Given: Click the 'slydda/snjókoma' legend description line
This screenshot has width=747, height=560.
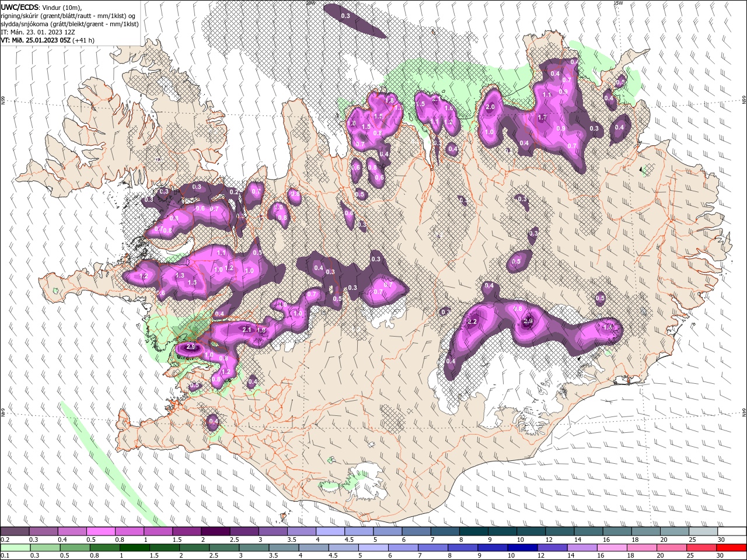Looking at the screenshot, I should tap(69, 24).
